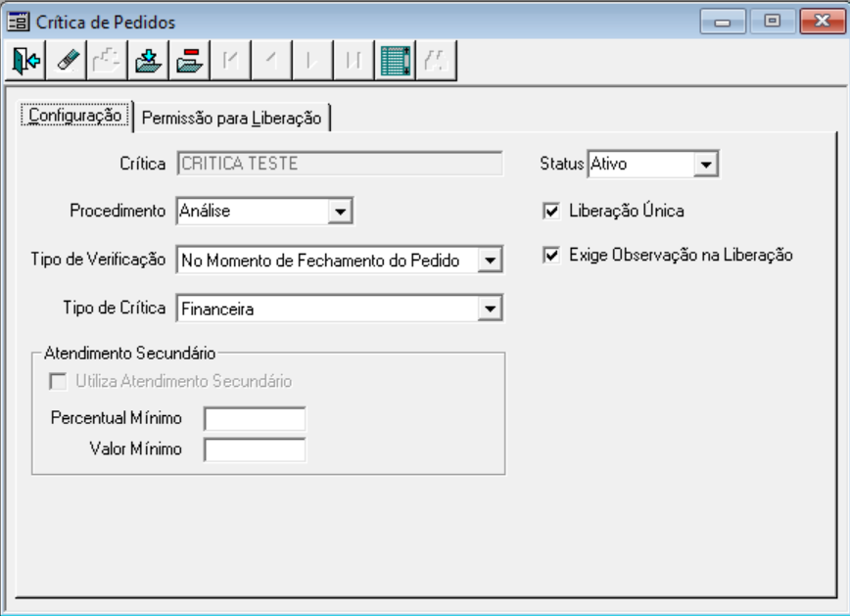Click the eraser clear toolbar icon
This screenshot has width=850, height=616.
[x=67, y=60]
